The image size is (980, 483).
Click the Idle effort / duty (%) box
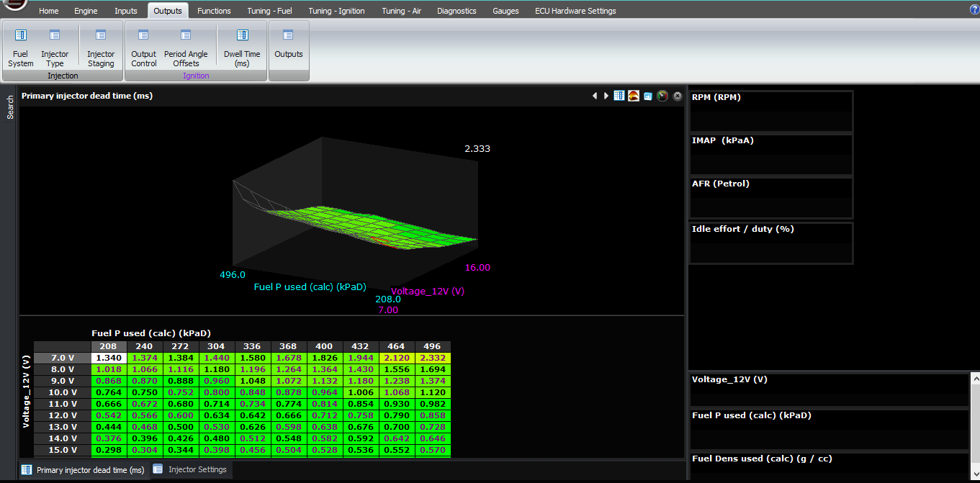click(x=771, y=243)
